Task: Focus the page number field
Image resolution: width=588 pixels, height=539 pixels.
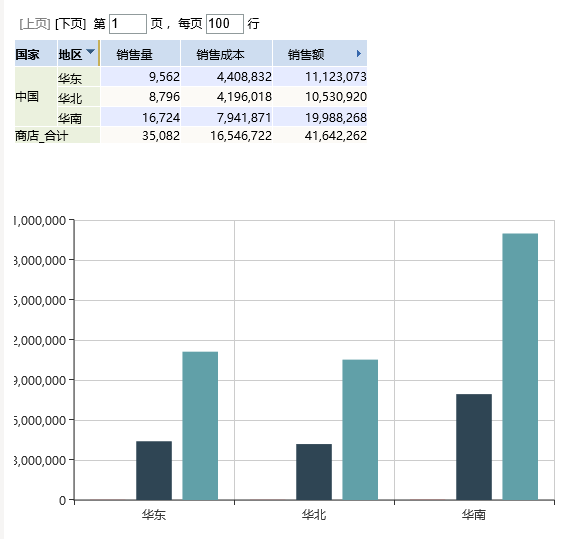Action: 128,24
